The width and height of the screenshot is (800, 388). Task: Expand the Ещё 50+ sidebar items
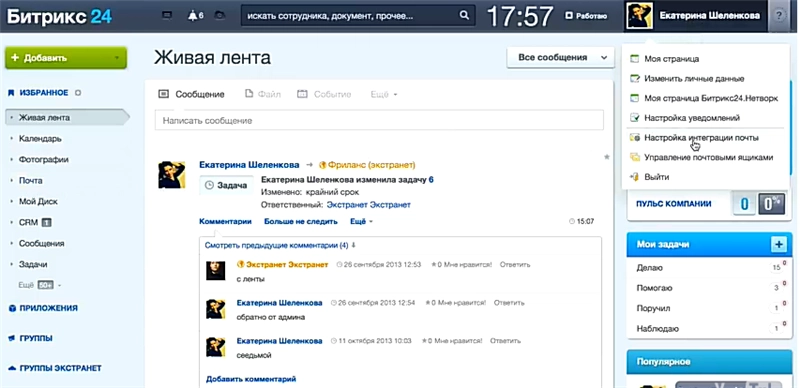point(39,285)
